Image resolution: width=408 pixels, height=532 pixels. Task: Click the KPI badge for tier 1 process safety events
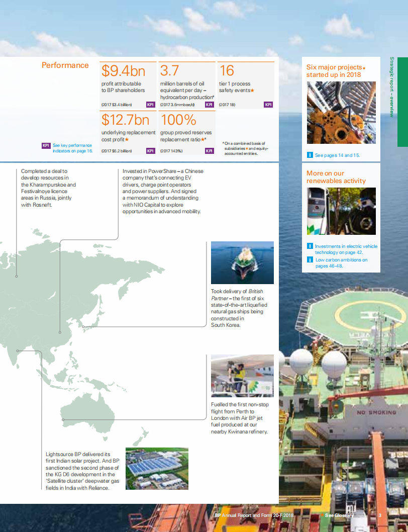(268, 105)
